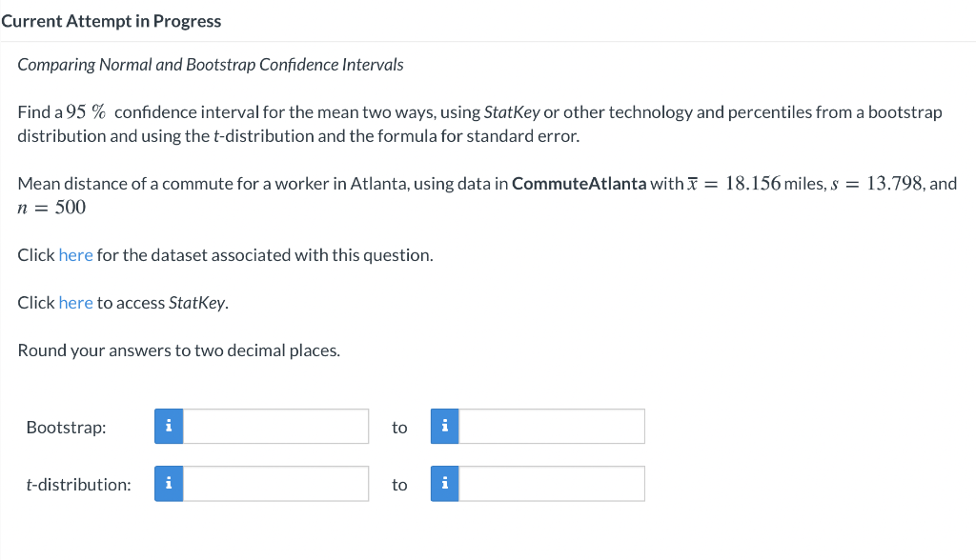The width and height of the screenshot is (976, 560).
Task: Open the 'here' link for the dataset
Action: tap(75, 255)
